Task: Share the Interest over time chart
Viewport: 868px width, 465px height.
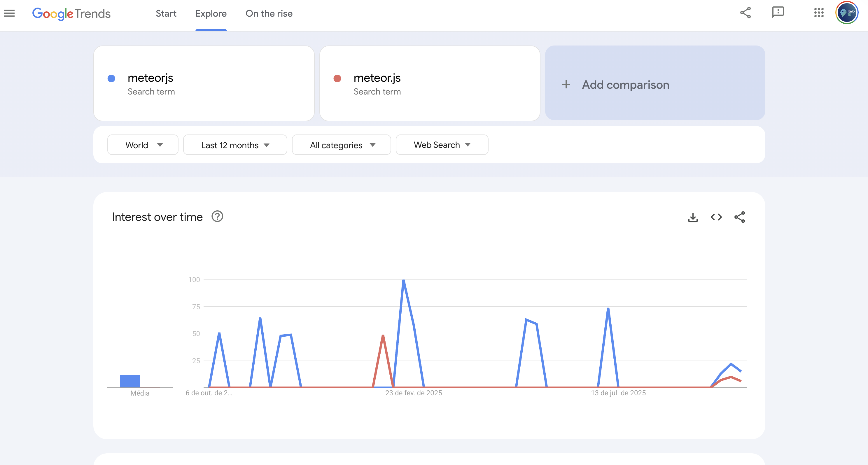Action: click(x=740, y=217)
